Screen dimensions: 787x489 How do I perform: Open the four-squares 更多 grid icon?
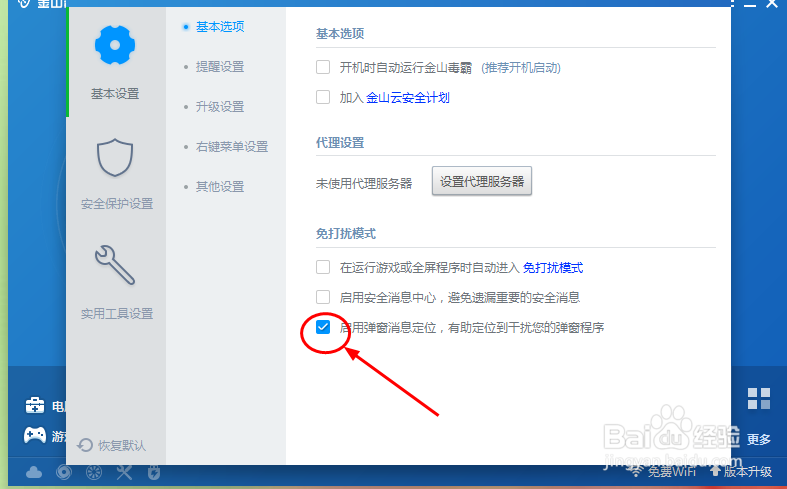[758, 399]
